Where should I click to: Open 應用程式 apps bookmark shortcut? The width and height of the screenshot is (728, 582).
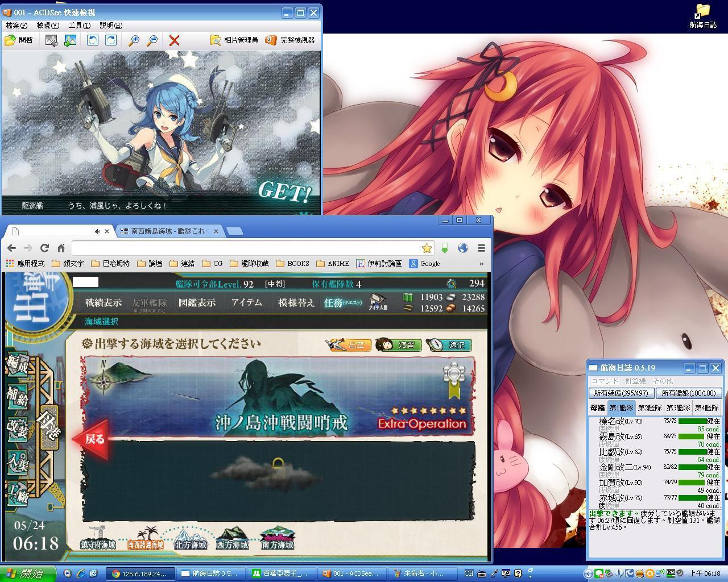25,264
